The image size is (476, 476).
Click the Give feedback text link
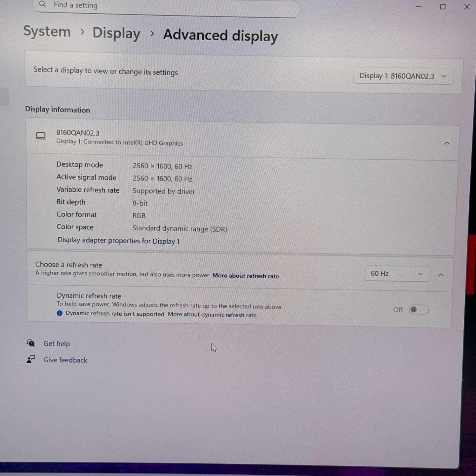[65, 360]
